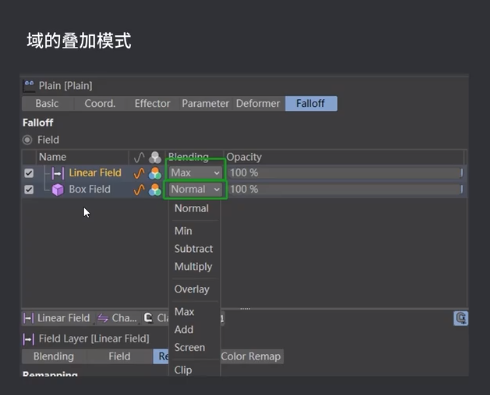Open Box Field blending dropdown showing Normal

pos(195,189)
